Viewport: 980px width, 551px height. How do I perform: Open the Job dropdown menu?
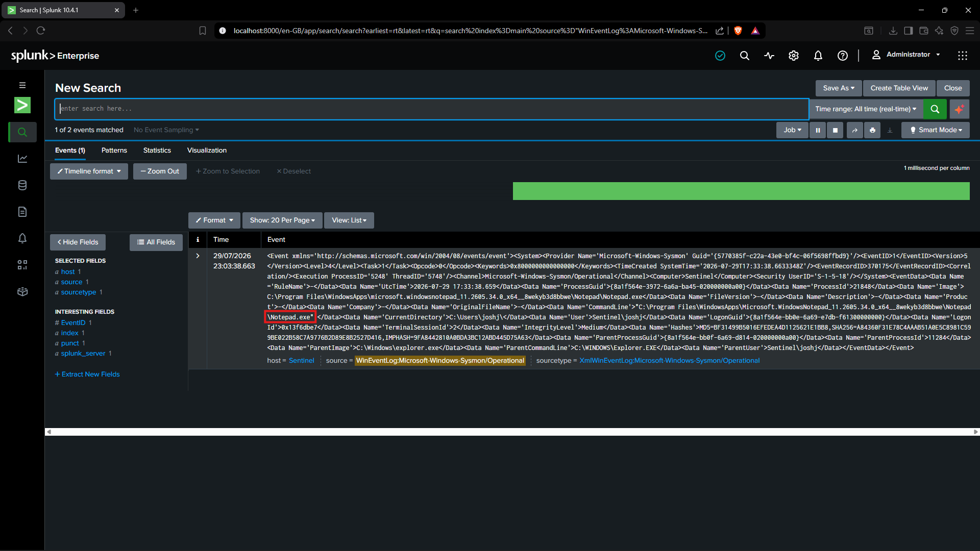coord(792,130)
